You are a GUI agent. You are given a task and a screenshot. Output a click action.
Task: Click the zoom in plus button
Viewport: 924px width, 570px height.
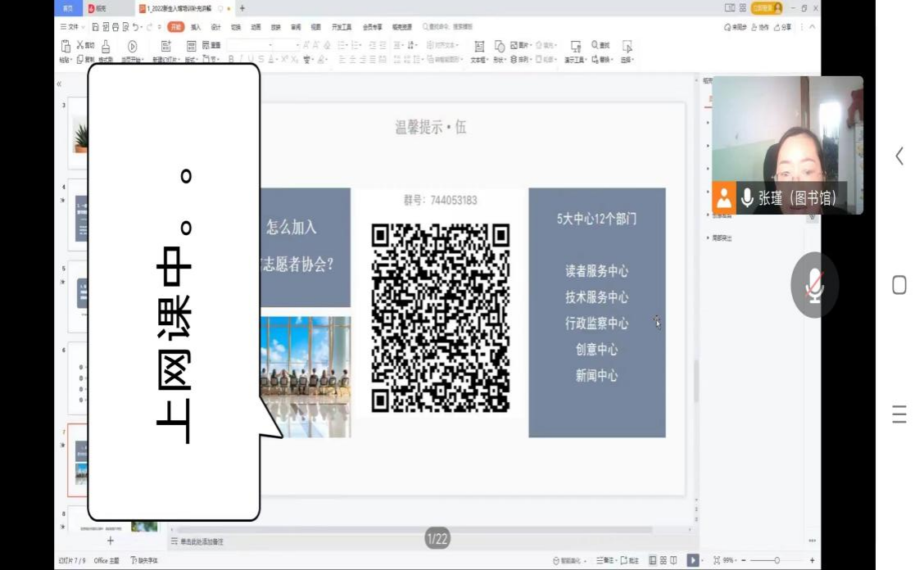pos(812,560)
